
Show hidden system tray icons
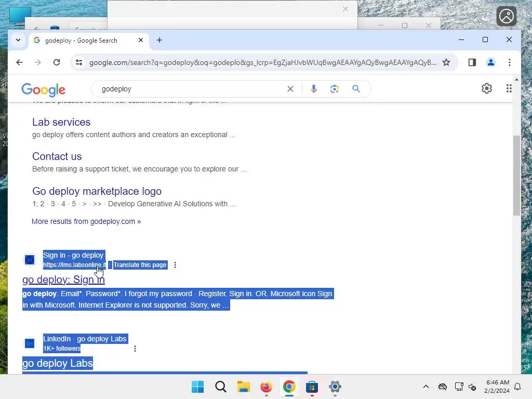(x=426, y=387)
